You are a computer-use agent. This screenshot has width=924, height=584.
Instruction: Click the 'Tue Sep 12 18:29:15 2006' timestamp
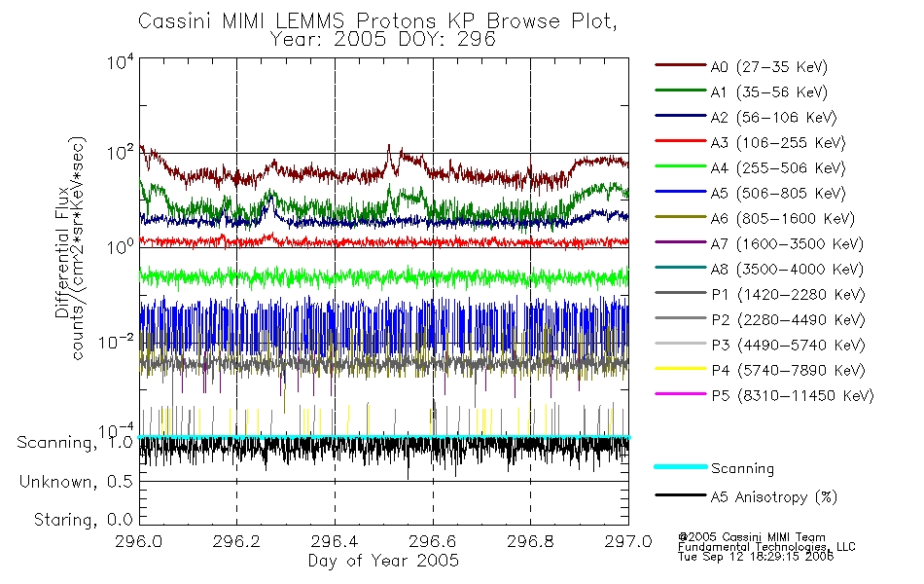[756, 557]
